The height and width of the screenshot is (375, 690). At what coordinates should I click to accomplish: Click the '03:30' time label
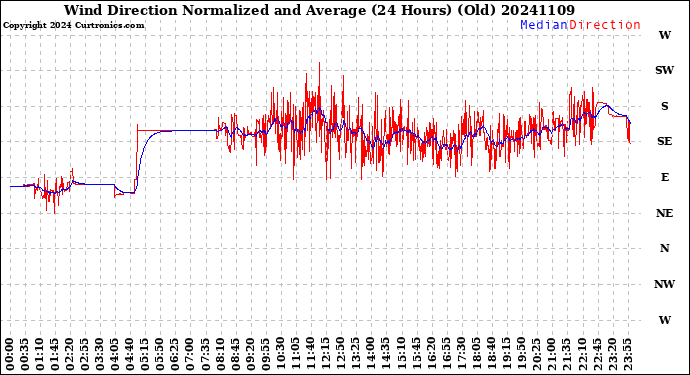click(x=100, y=354)
